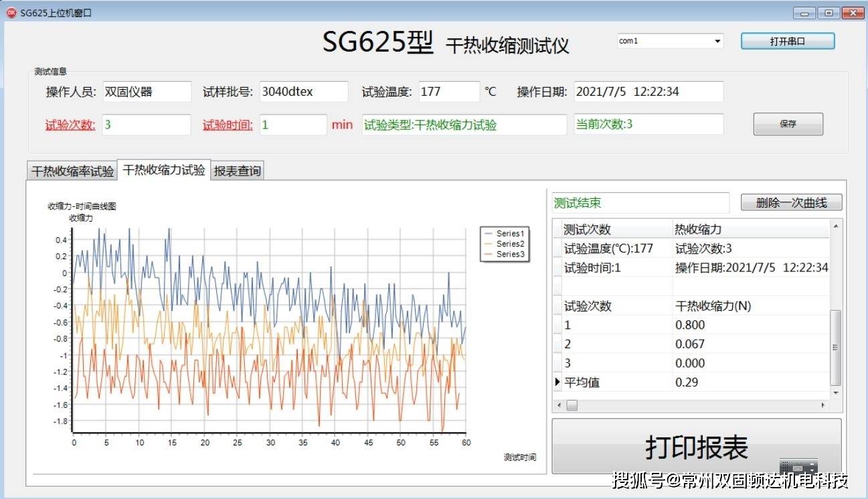Click the 打开串口 button

point(788,41)
